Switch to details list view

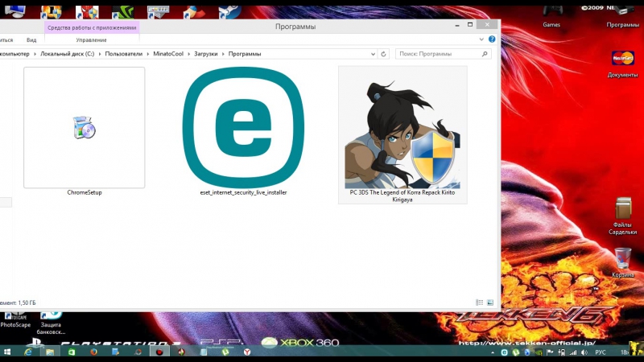[x=479, y=302]
